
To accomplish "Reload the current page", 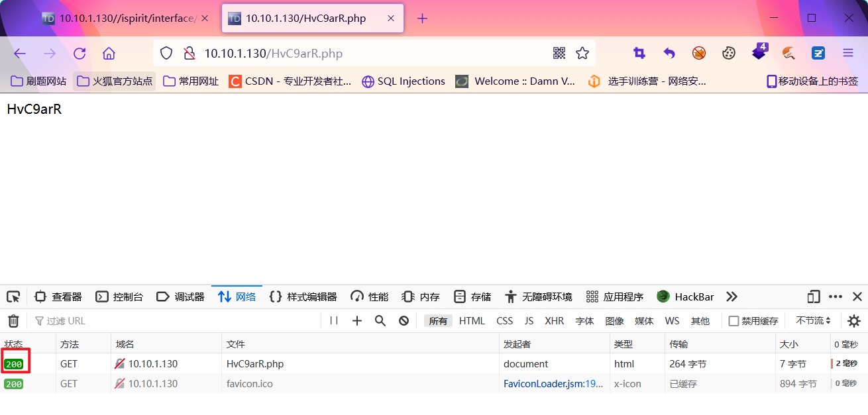I will pyautogui.click(x=80, y=54).
